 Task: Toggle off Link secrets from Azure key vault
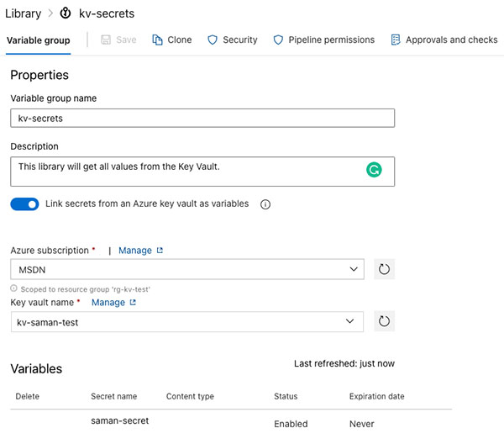pyautogui.click(x=25, y=204)
